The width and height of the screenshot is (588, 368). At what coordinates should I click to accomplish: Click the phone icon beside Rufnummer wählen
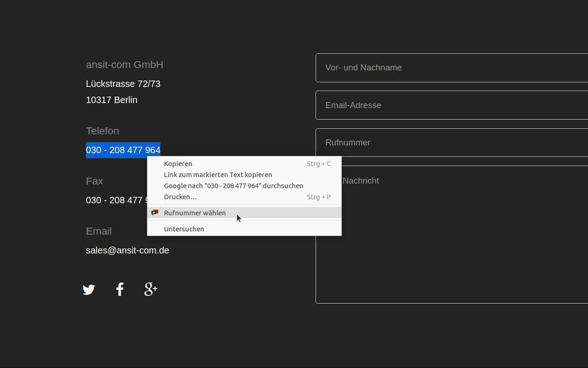click(155, 213)
